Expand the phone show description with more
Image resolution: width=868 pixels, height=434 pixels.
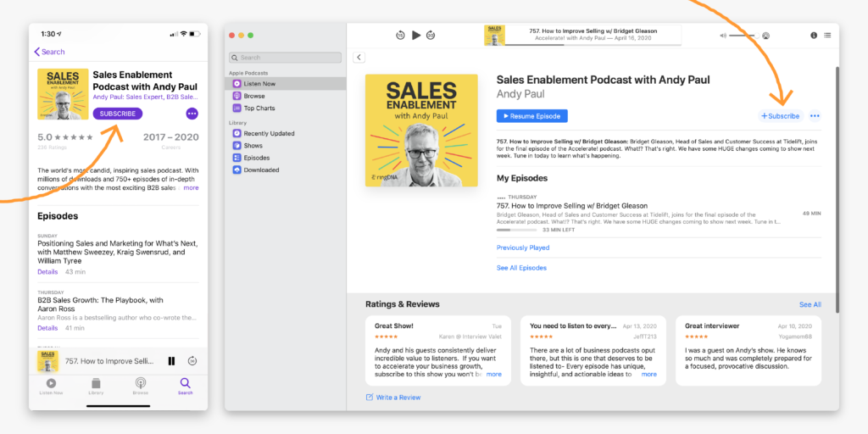[191, 187]
